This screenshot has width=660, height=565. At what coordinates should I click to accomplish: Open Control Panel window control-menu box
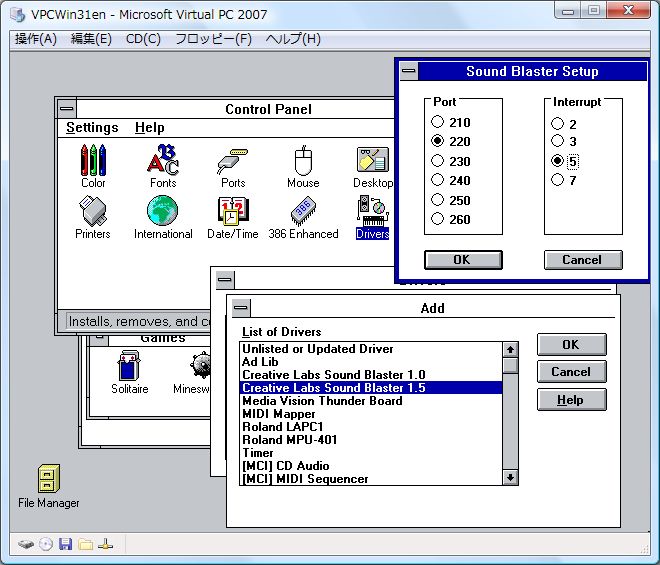coord(67,109)
